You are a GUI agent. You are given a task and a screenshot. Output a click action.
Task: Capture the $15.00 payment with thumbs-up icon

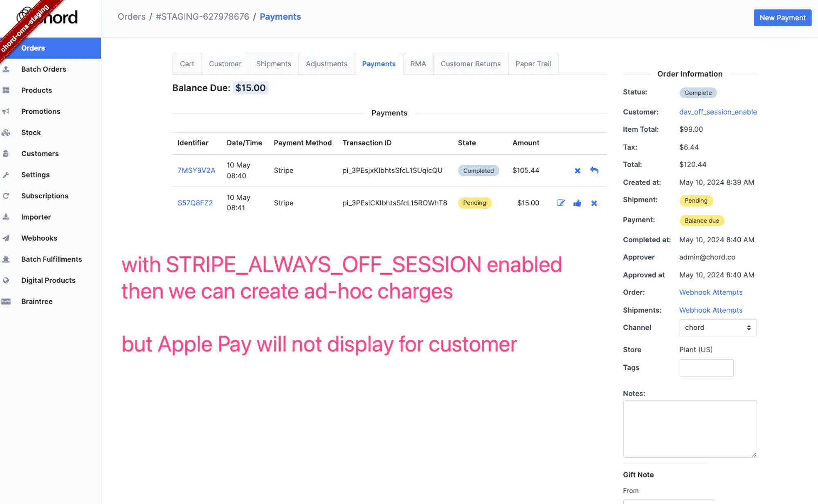point(577,203)
